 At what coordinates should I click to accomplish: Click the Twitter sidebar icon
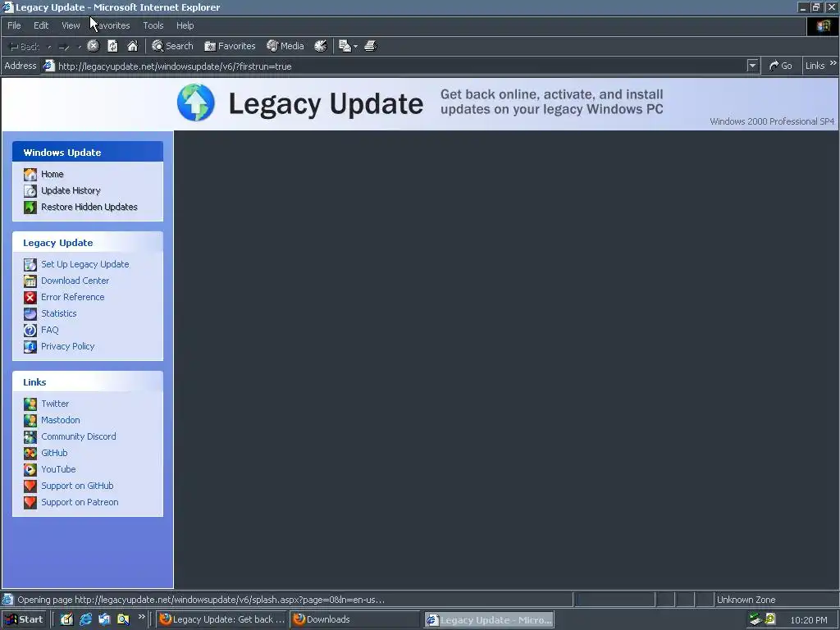[x=30, y=404]
